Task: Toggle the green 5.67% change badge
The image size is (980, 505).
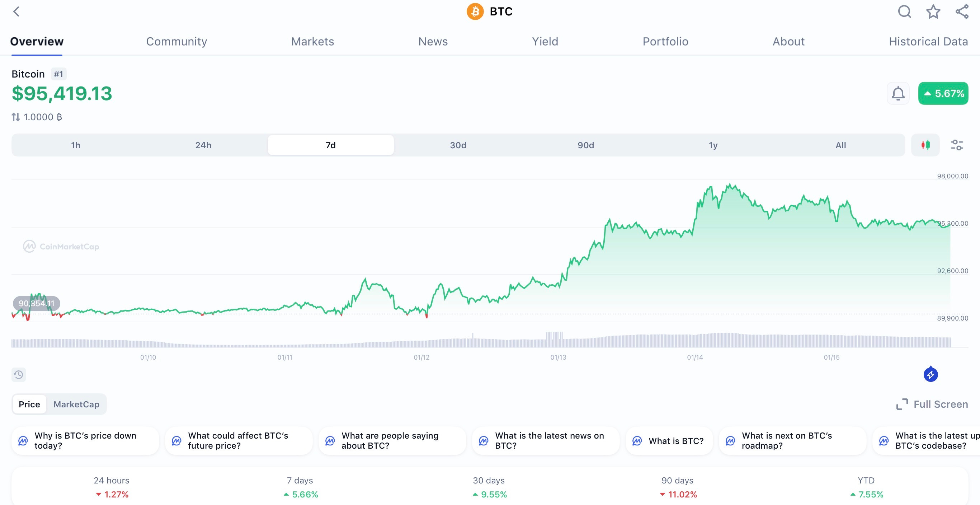Action: pyautogui.click(x=943, y=93)
